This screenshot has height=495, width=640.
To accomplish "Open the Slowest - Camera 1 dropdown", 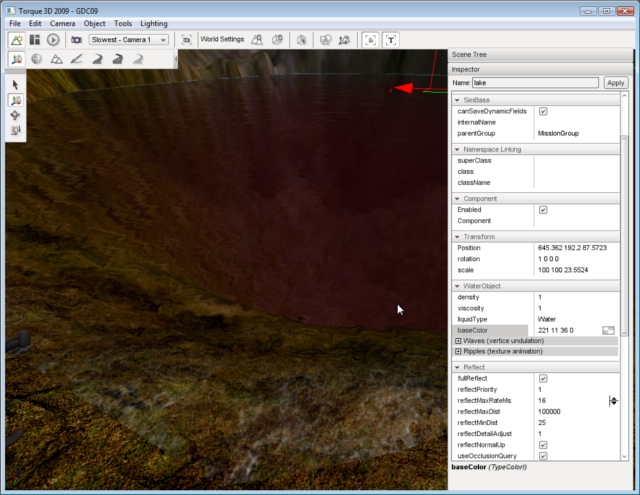I will 129,40.
